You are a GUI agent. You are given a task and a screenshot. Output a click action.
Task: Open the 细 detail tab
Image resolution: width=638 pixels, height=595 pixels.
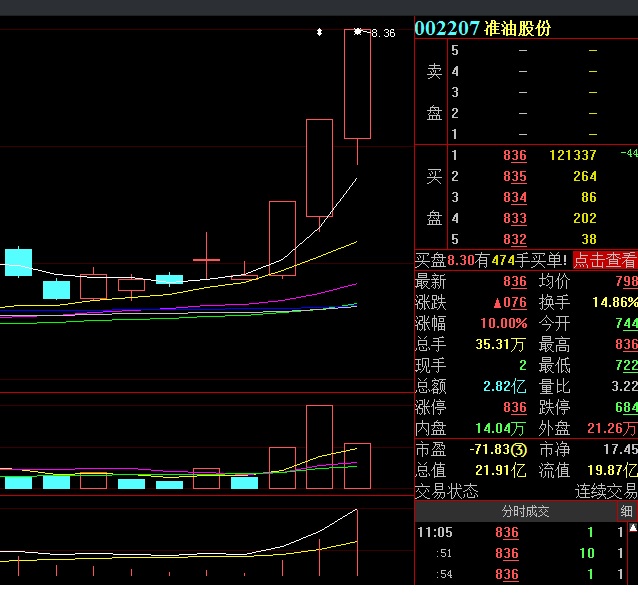click(627, 511)
